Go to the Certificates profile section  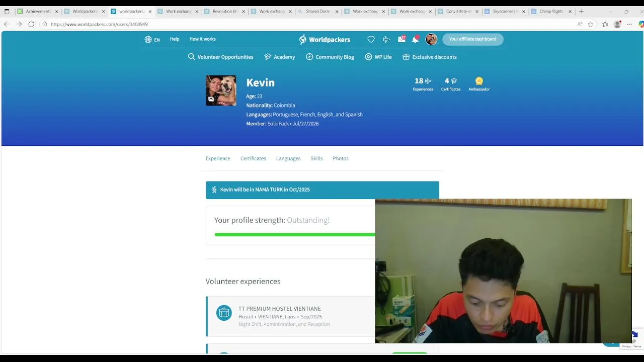pyautogui.click(x=253, y=158)
